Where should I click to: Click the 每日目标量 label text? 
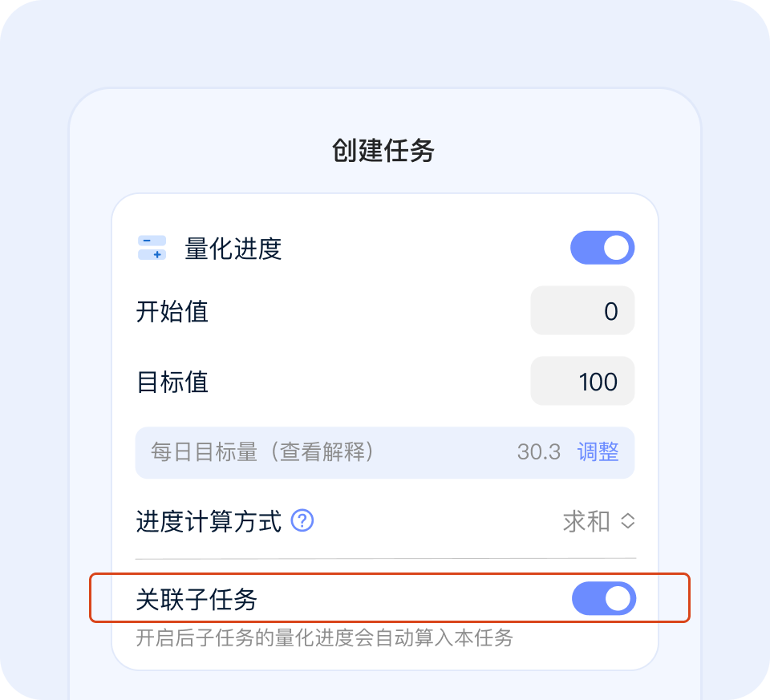pos(204,451)
